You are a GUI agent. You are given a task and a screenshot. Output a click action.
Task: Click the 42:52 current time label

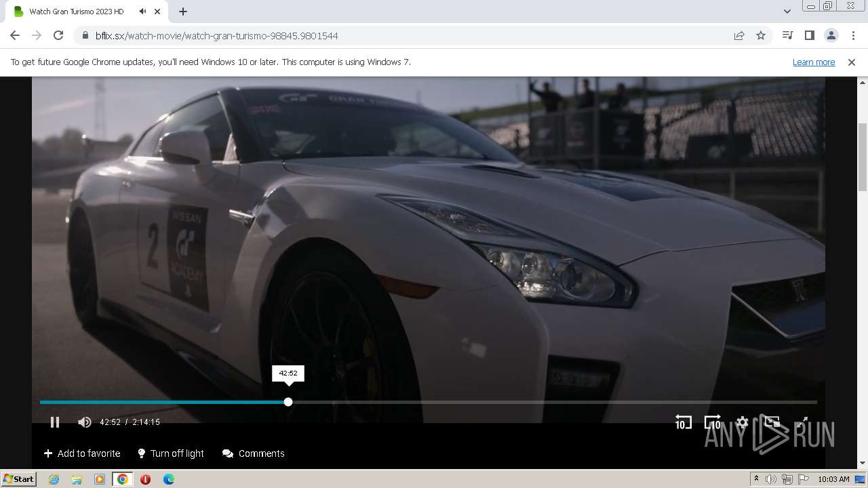tap(110, 422)
